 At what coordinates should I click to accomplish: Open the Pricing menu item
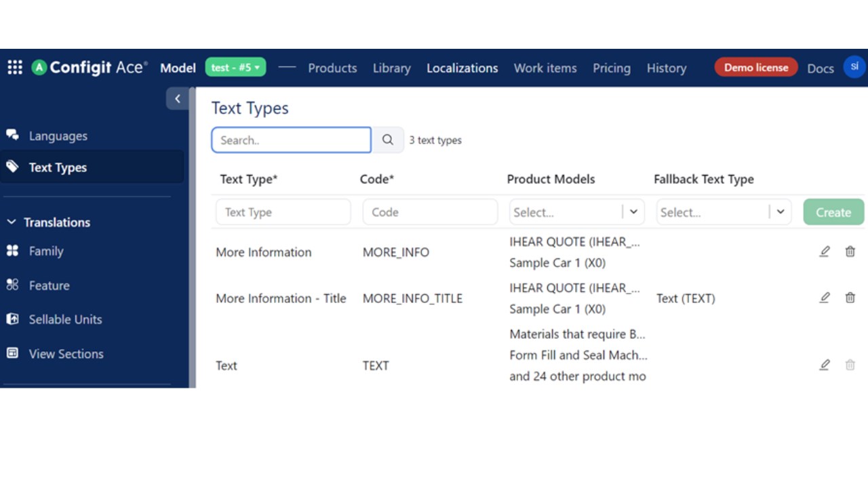pyautogui.click(x=611, y=68)
